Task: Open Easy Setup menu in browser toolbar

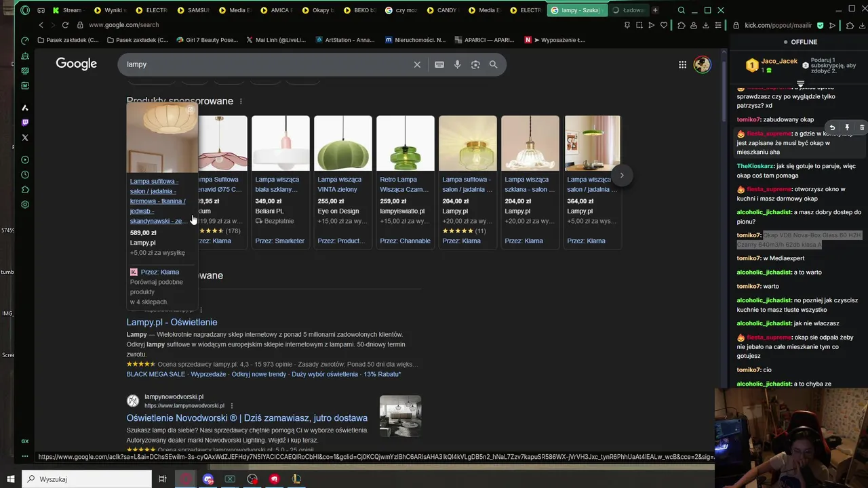Action: (x=718, y=25)
